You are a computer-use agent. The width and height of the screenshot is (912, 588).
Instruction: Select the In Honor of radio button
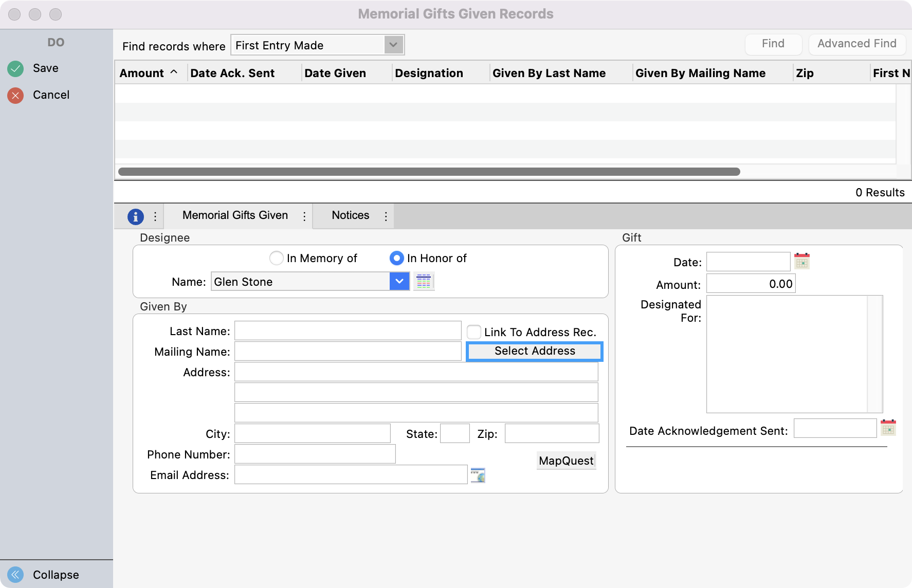[x=396, y=258]
